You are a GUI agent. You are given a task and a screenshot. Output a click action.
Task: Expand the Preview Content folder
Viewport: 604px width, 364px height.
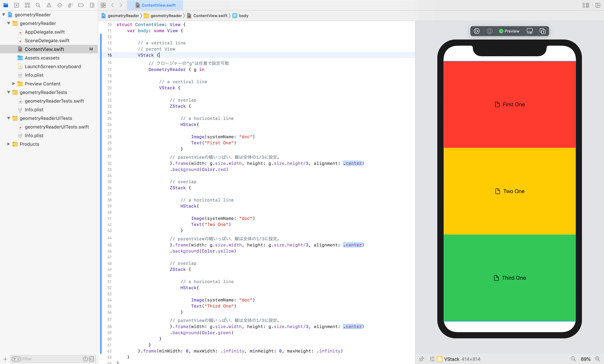(13, 84)
